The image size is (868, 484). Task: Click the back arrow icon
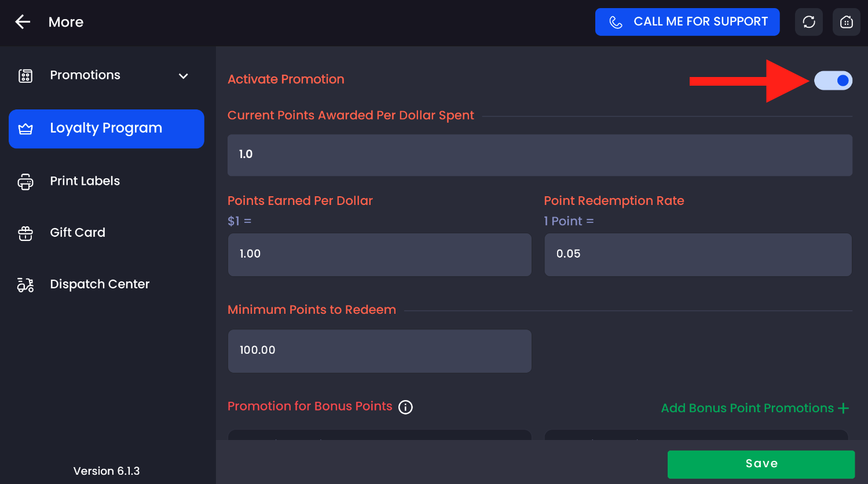(x=23, y=22)
